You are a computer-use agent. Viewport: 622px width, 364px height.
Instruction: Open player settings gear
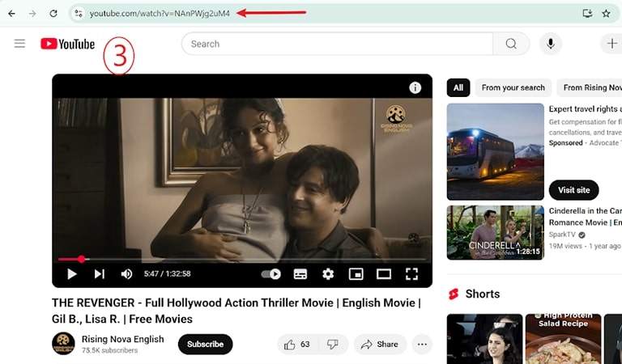pos(328,273)
